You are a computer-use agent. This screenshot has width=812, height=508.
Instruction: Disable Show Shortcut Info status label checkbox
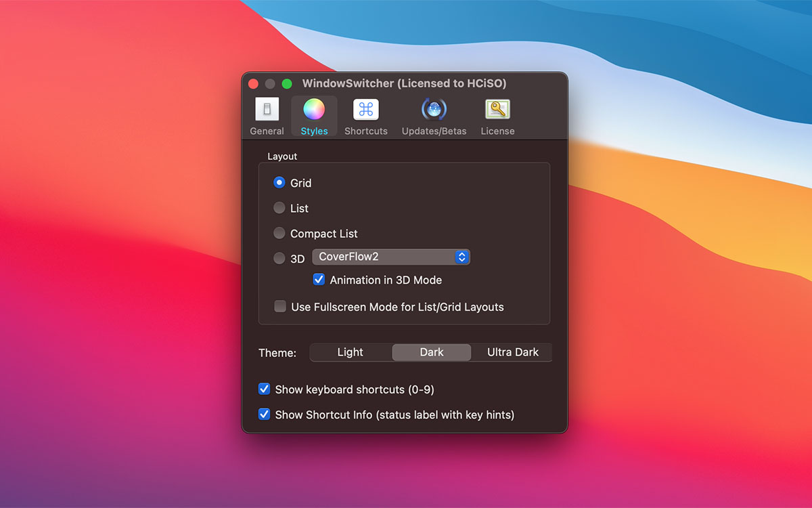[265, 415]
